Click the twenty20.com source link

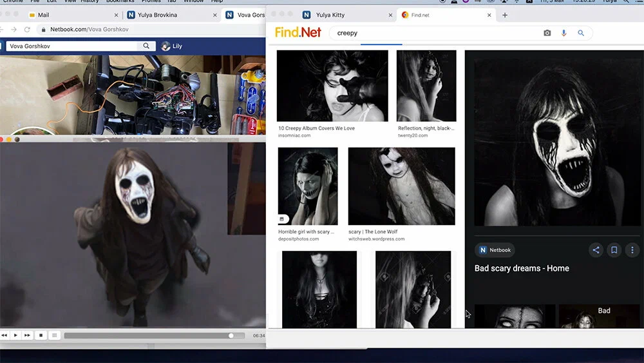click(x=413, y=135)
